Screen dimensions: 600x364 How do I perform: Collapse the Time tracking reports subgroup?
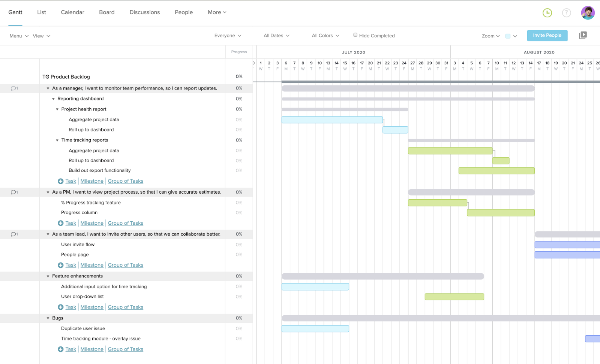pyautogui.click(x=57, y=140)
